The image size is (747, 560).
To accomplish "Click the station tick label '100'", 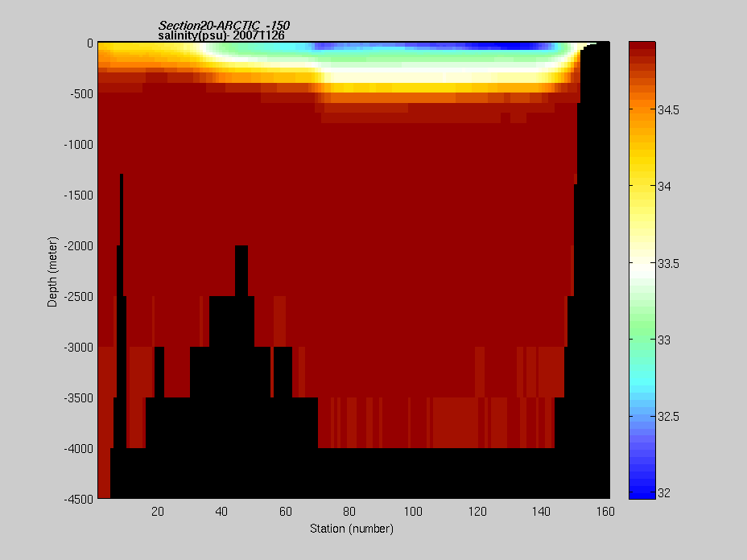I will click(x=413, y=512).
